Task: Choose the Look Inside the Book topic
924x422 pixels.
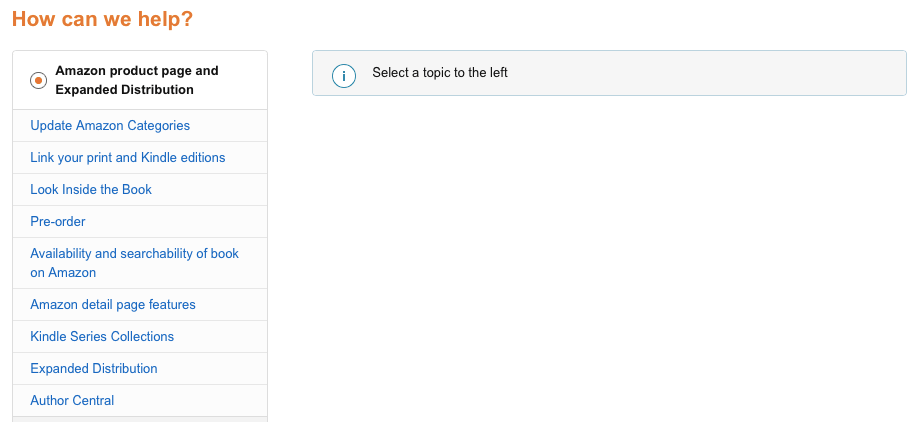Action: (91, 190)
